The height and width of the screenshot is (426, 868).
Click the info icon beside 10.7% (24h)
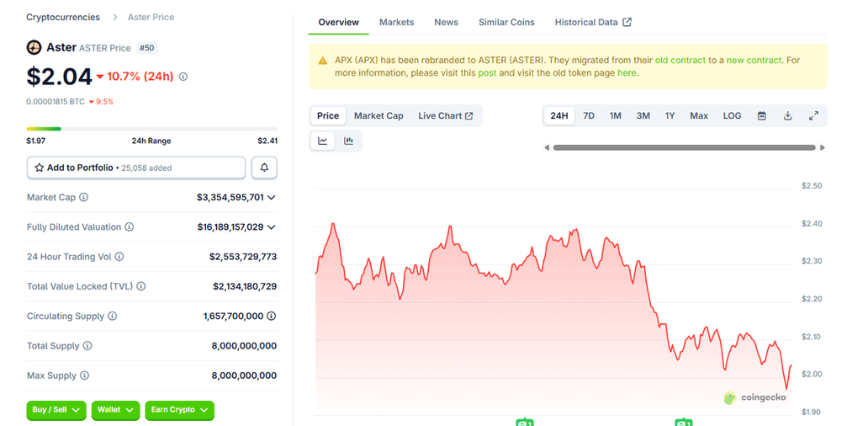point(184,77)
